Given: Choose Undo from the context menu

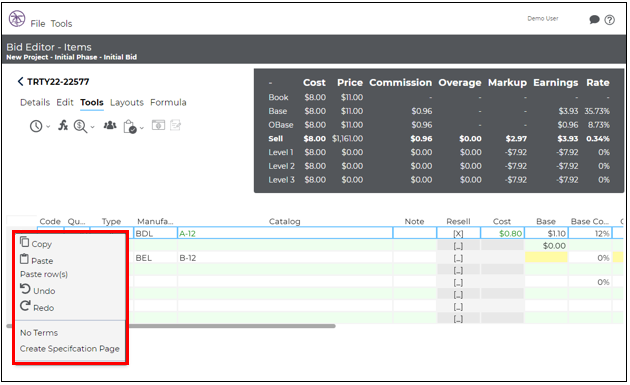Looking at the screenshot, I should (38, 290).
